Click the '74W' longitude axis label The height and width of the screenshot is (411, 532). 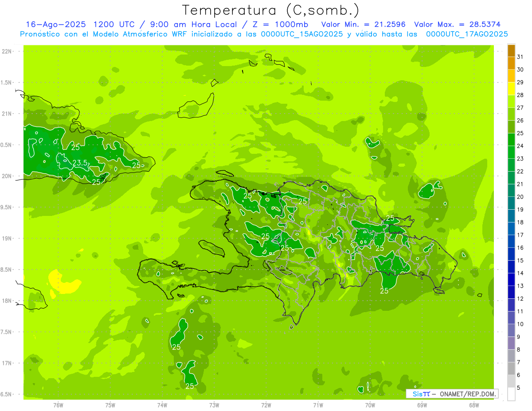(162, 405)
